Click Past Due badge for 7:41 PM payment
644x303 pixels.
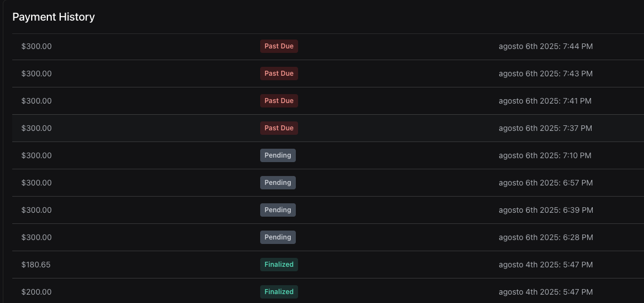coord(279,101)
